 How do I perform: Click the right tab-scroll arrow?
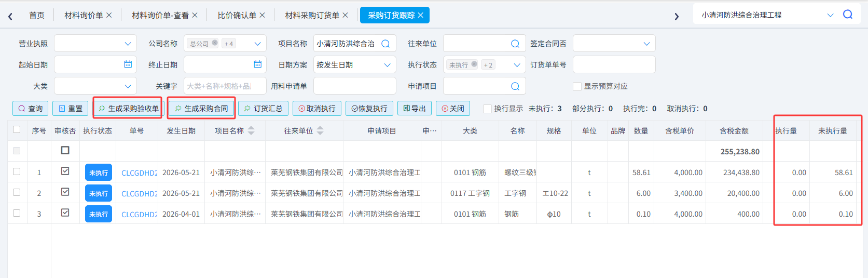pos(677,16)
